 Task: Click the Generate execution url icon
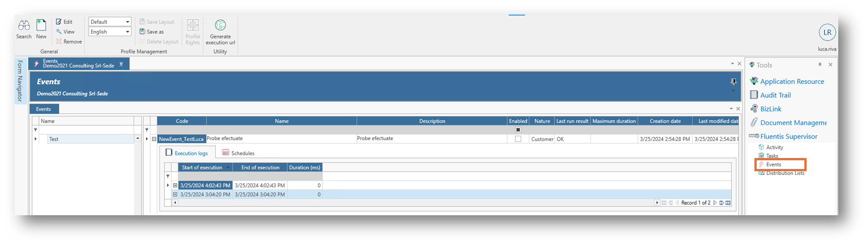[x=220, y=25]
